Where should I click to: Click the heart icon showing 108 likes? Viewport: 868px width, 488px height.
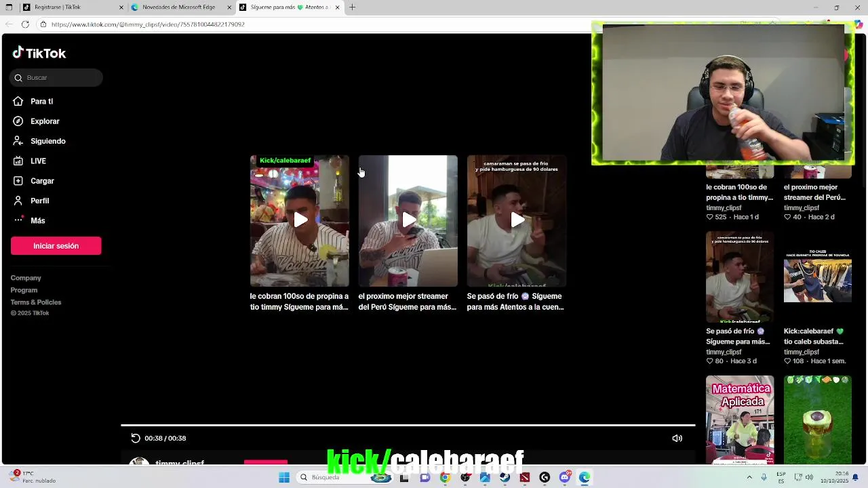click(x=787, y=361)
